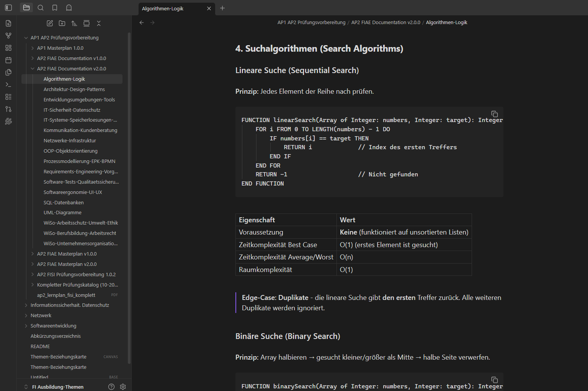Click the Zeitkomplexität Best Case table cell
The width and height of the screenshot is (588, 391).
click(286, 245)
